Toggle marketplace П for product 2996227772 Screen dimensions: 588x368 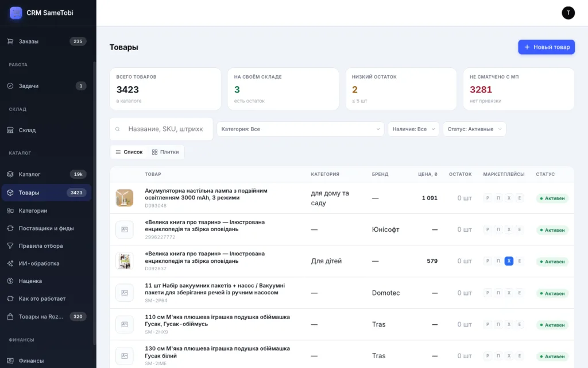(x=498, y=229)
